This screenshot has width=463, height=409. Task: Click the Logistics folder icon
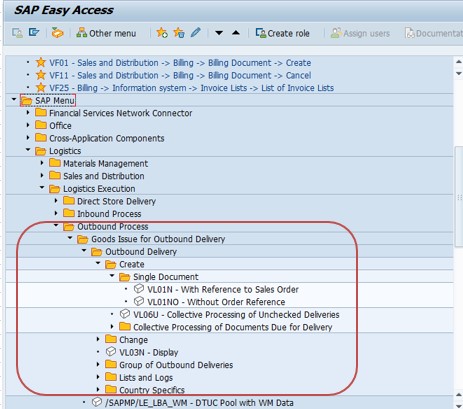41,151
